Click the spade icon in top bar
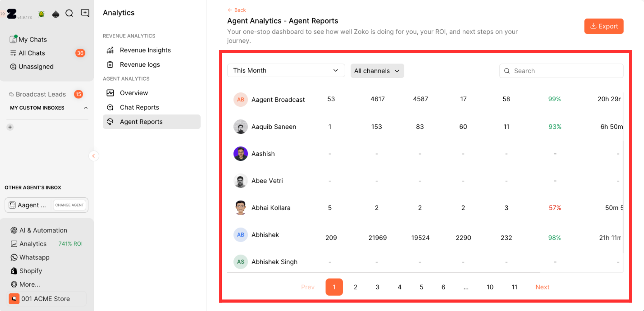This screenshot has height=311, width=644. [56, 14]
